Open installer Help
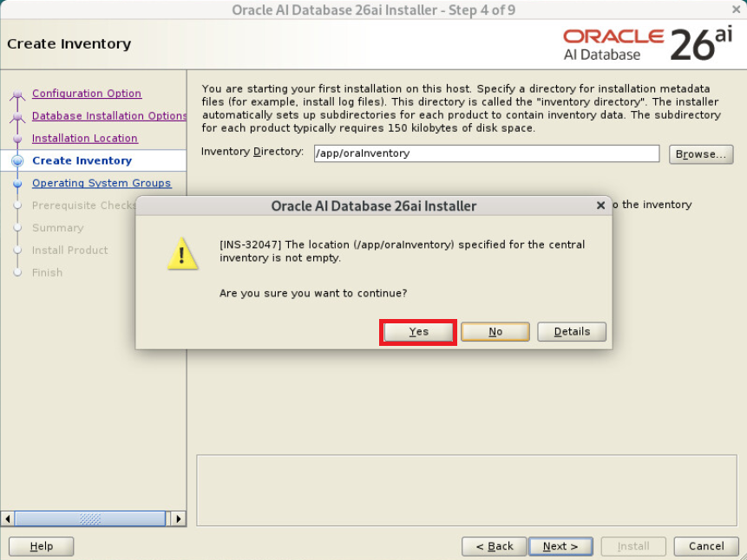The height and width of the screenshot is (560, 747). pos(42,546)
